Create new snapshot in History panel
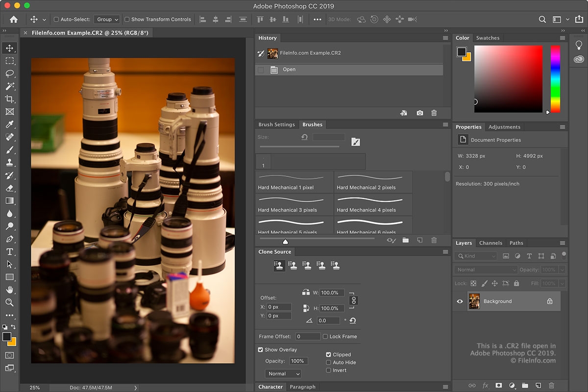Screen dimensions: 588x392 (x=420, y=113)
